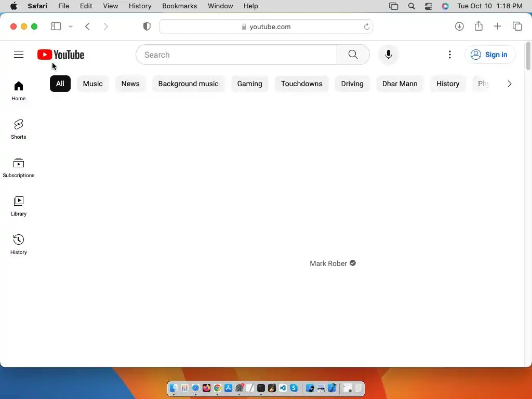
Task: Open Library in the sidebar
Action: pyautogui.click(x=19, y=206)
